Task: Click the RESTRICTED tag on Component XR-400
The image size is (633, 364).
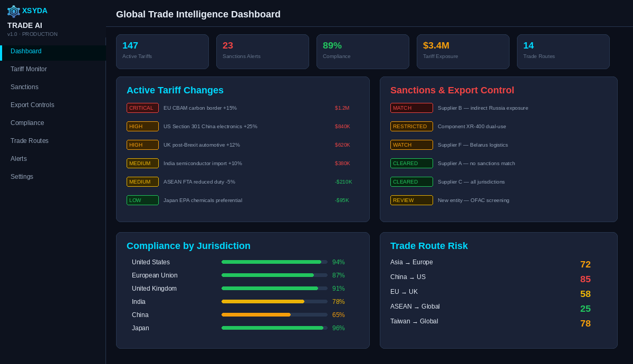Action: point(411,126)
